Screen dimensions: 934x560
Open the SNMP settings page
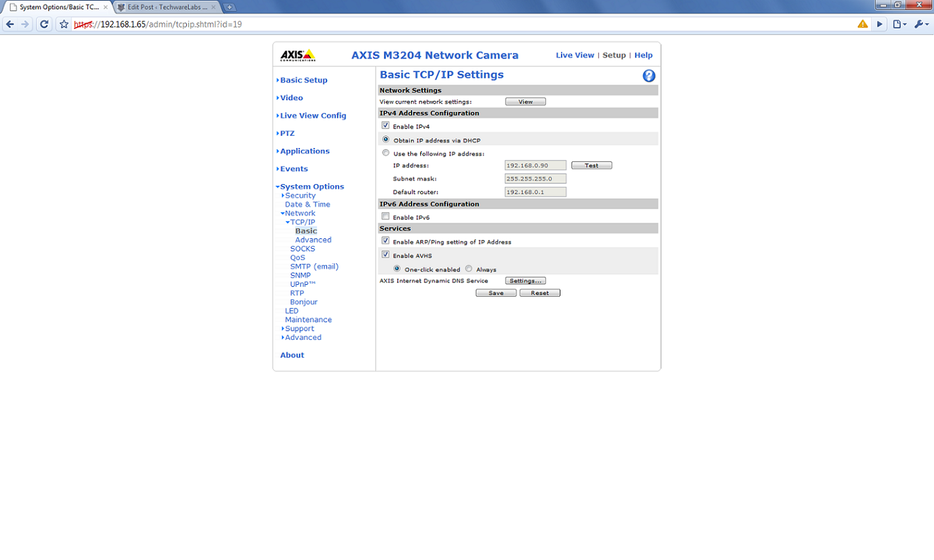click(x=300, y=275)
